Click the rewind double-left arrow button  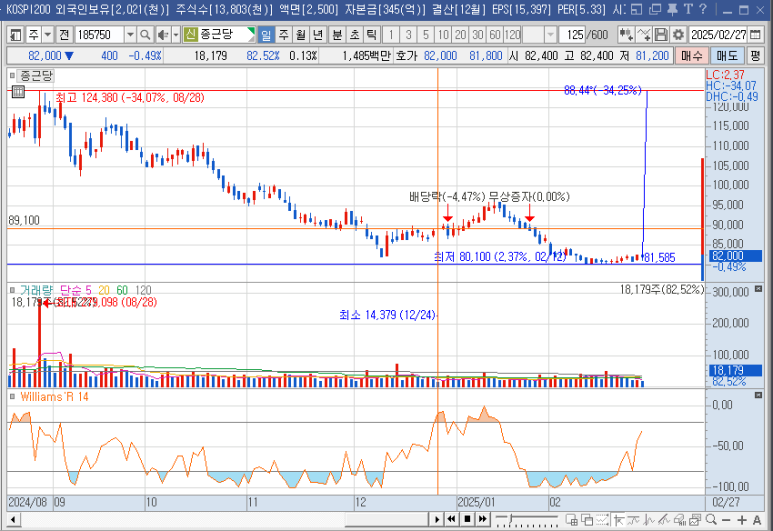(x=452, y=519)
